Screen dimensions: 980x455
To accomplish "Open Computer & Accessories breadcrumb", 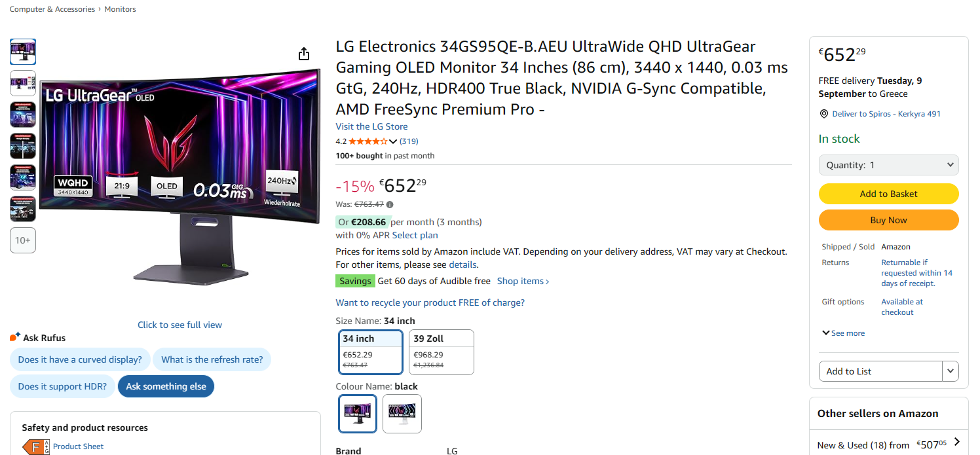I will click(52, 9).
